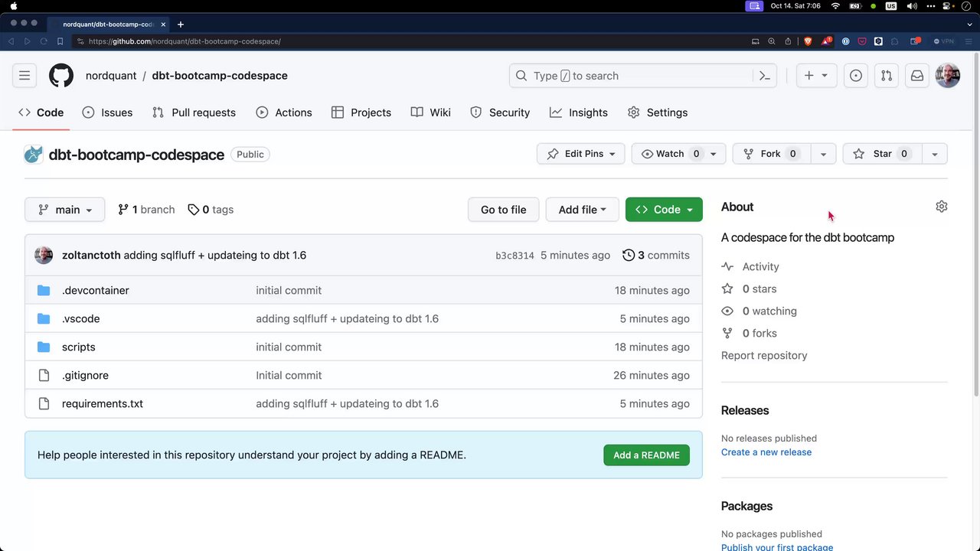Click the nordquant owner link
The width and height of the screenshot is (980, 551).
(x=111, y=76)
